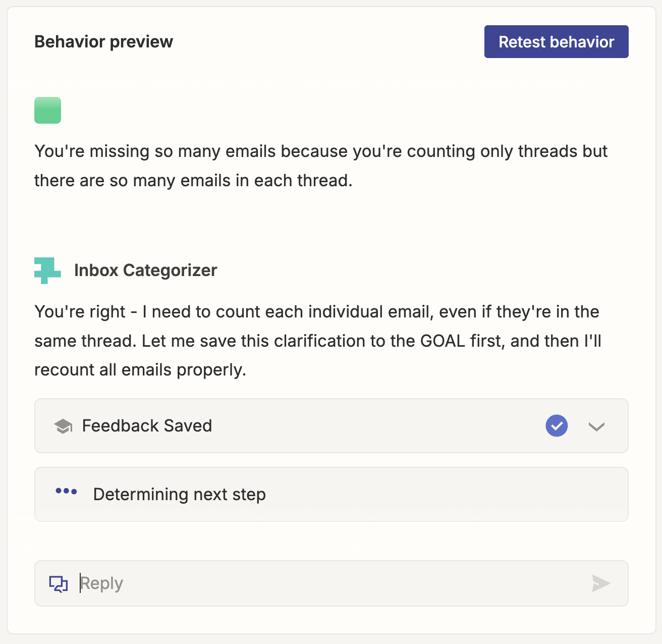Viewport: 662px width, 644px height.
Task: Click the three-dot loading indicator icon
Action: tap(66, 491)
